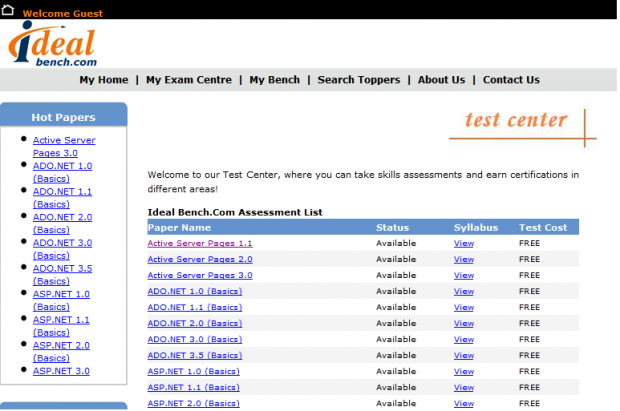Select ADO.NET 2.0 (Basics) in Hot Papers

(62, 223)
